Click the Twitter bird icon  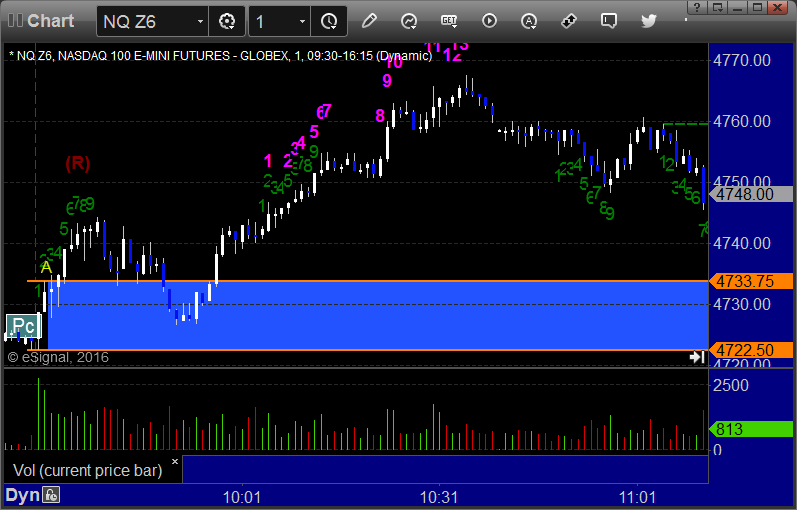pos(649,21)
